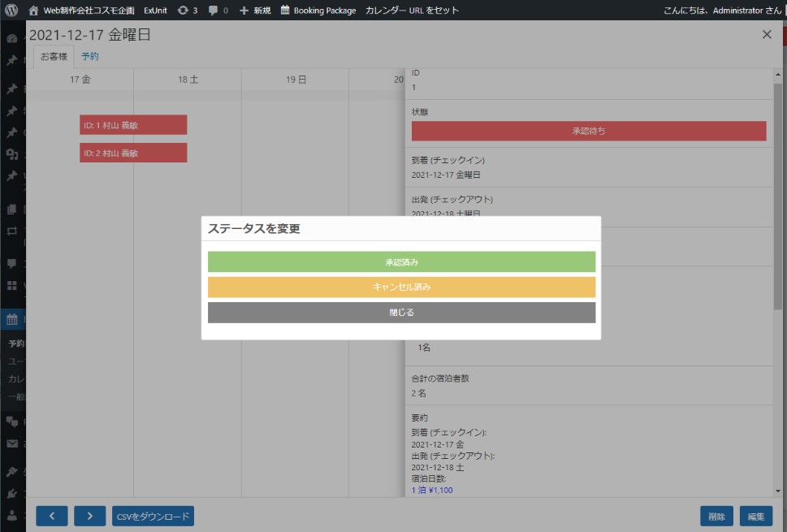
Task: Select the お客様 tab
Action: tap(54, 57)
